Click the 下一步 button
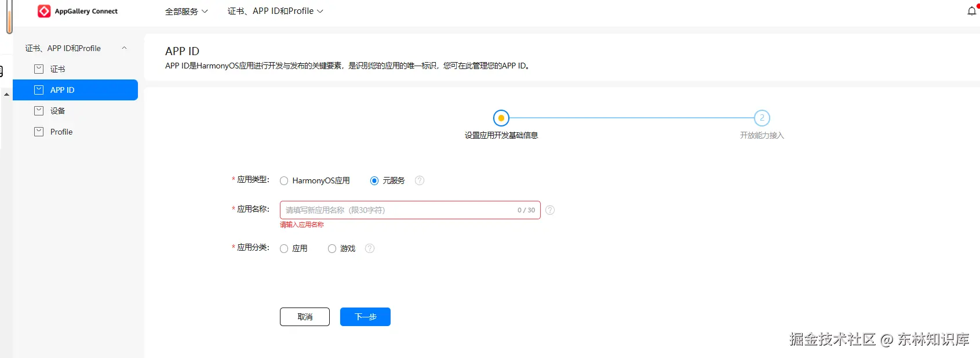The width and height of the screenshot is (980, 358). click(x=365, y=317)
